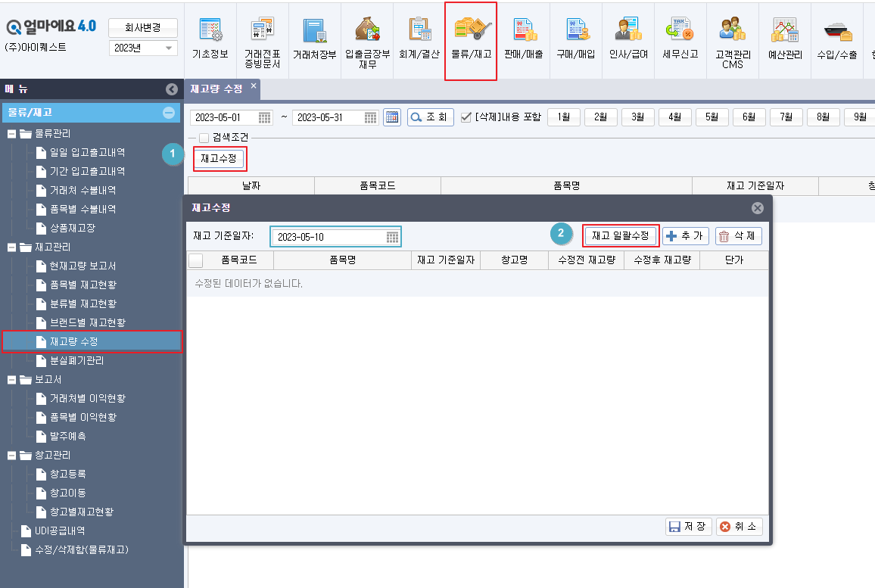Open the 판매/매출 module icon
Image resolution: width=875 pixels, height=588 pixels.
pyautogui.click(x=523, y=39)
